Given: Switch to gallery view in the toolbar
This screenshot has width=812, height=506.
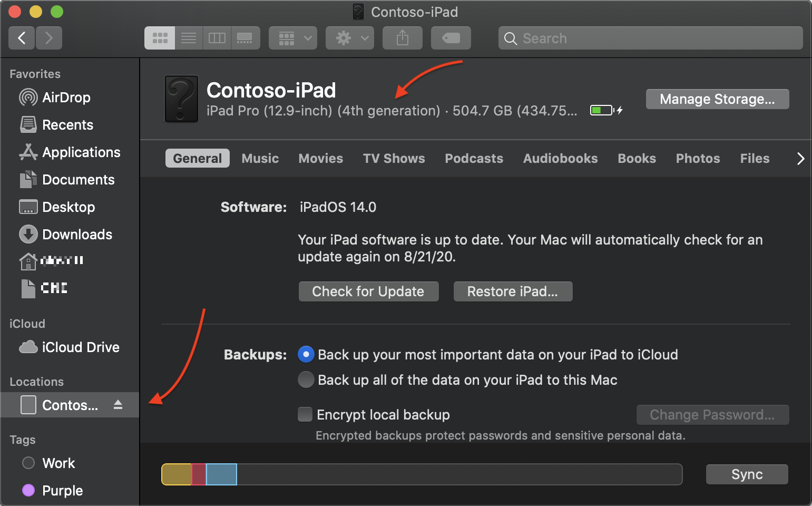Looking at the screenshot, I should (246, 38).
